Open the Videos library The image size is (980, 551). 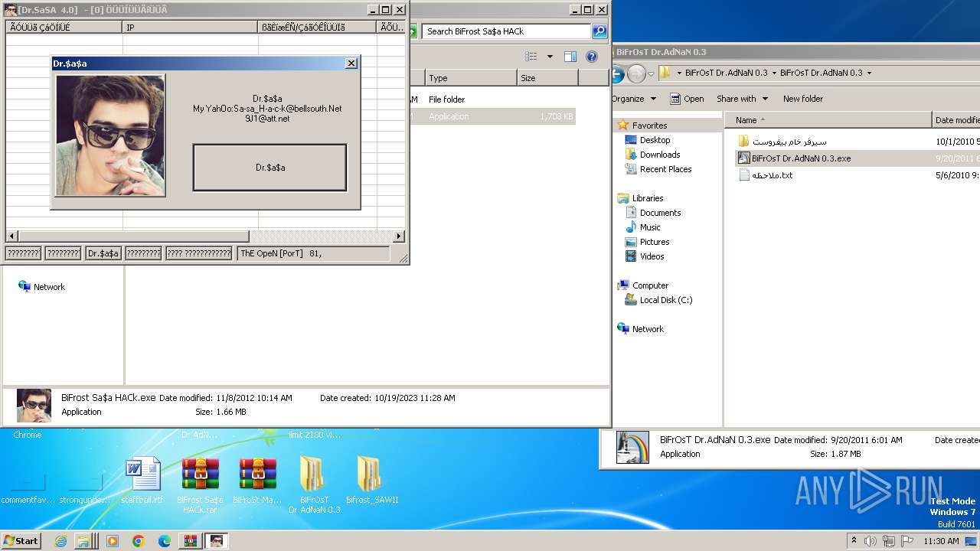click(652, 256)
